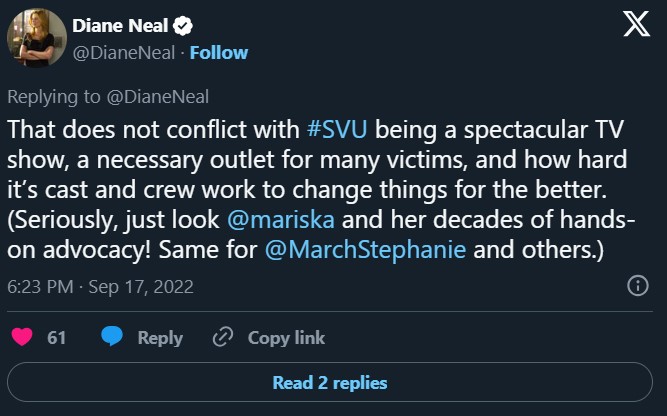
Task: Click the 61 likes count
Action: point(57,338)
